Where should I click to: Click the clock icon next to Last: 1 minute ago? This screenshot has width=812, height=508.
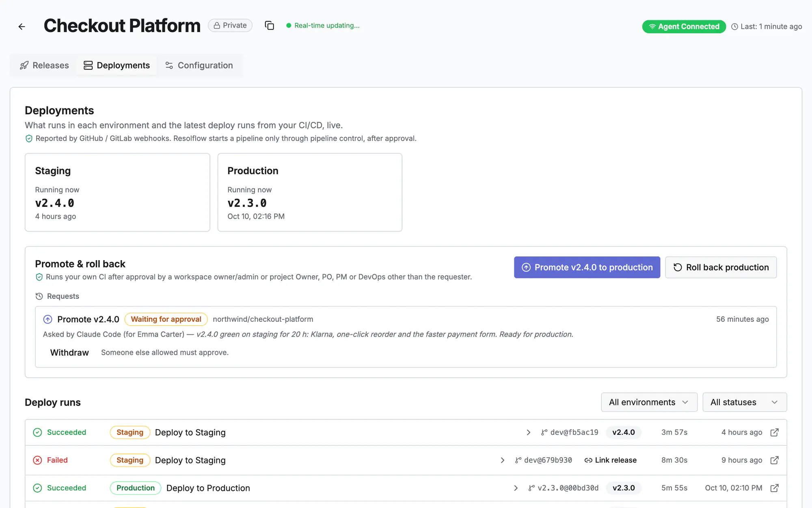734,27
